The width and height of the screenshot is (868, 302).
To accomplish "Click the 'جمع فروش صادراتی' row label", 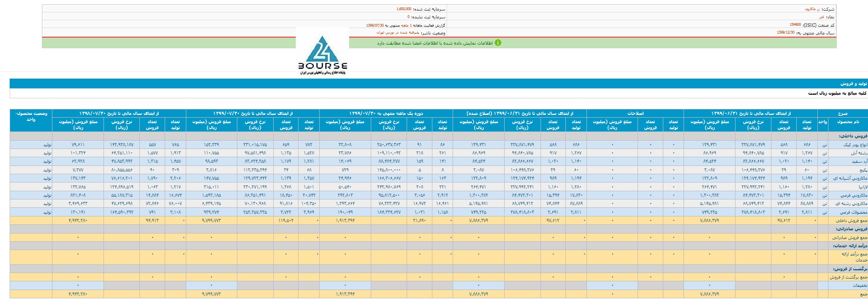I will 850,238.
